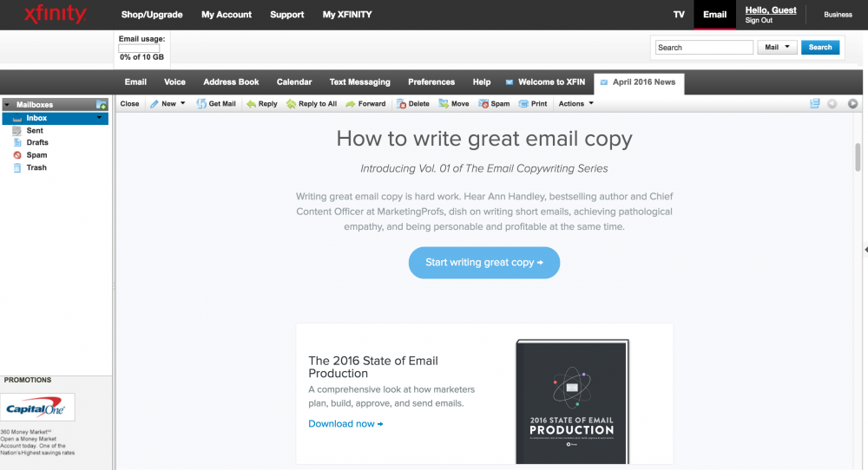This screenshot has height=470, width=868.
Task: Open the Help tab
Action: 482,82
